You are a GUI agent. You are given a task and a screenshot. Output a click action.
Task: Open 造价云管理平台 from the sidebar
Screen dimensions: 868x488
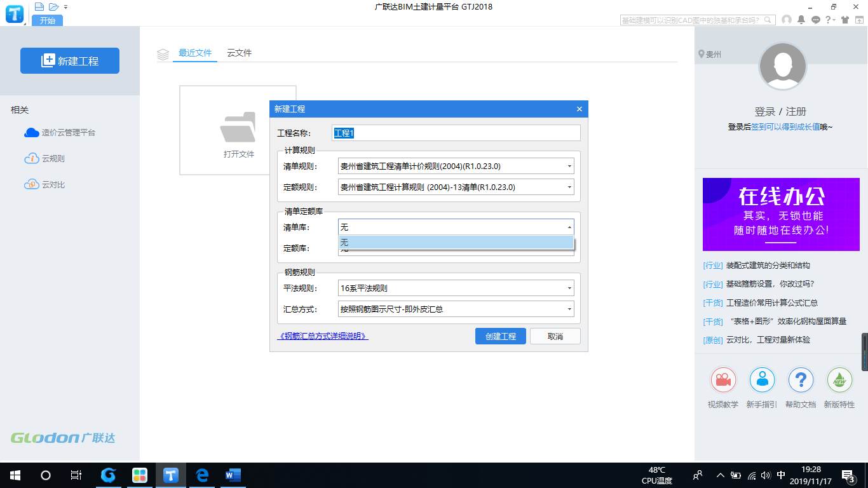(x=60, y=133)
